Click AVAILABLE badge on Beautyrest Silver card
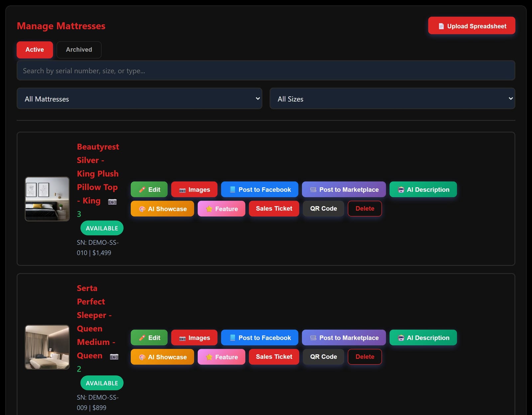Image resolution: width=532 pixels, height=415 pixels. [x=102, y=228]
